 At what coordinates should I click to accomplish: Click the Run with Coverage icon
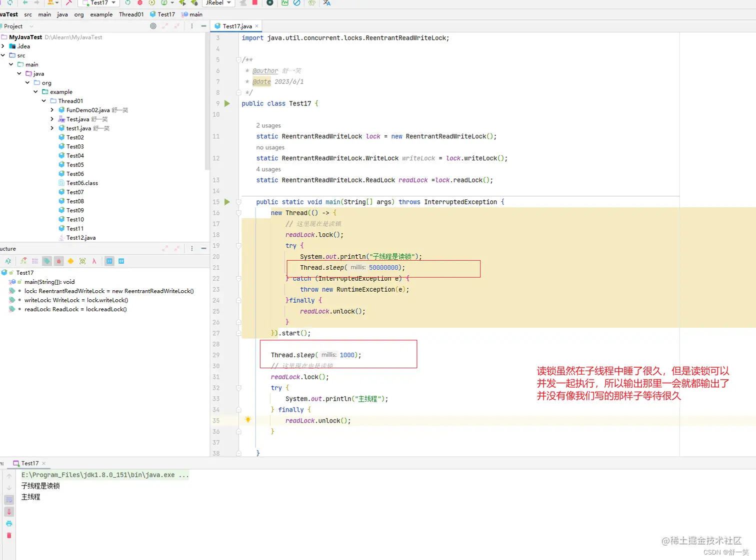151,2
